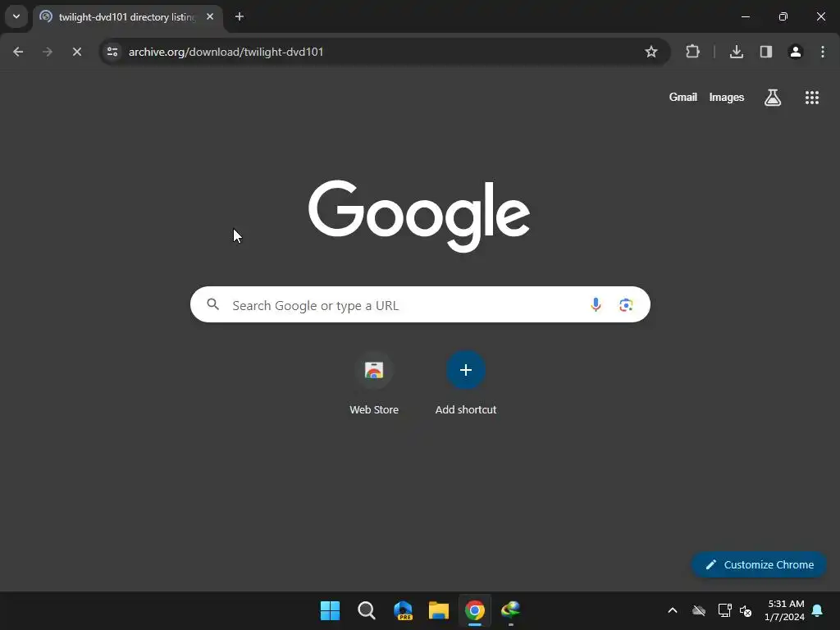Image resolution: width=840 pixels, height=630 pixels.
Task: Search by image with Google Lens icon
Action: 626,305
